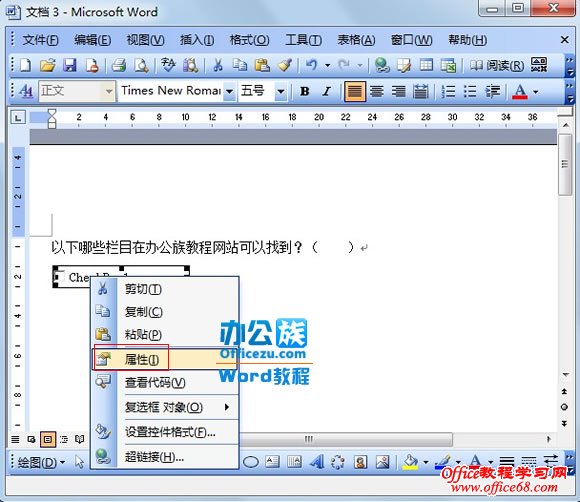
Task: Select 粘贴(P) in context menu
Action: coord(165,335)
